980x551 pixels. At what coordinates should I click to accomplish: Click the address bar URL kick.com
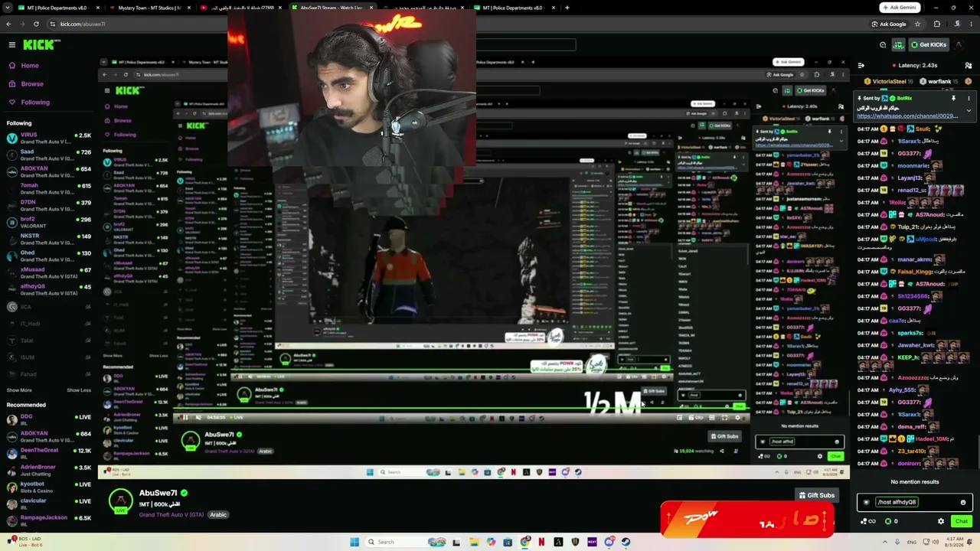83,24
